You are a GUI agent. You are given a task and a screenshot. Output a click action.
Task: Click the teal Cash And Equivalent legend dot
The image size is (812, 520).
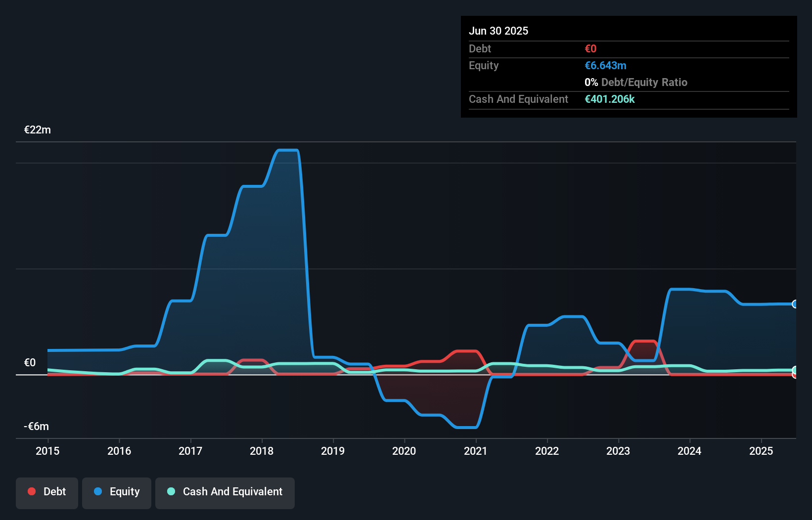pyautogui.click(x=171, y=491)
